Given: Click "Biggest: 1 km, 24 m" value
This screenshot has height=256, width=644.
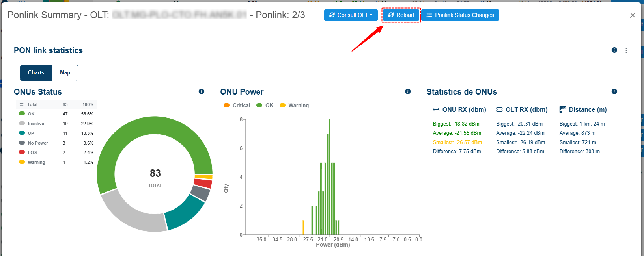Looking at the screenshot, I should pos(582,124).
